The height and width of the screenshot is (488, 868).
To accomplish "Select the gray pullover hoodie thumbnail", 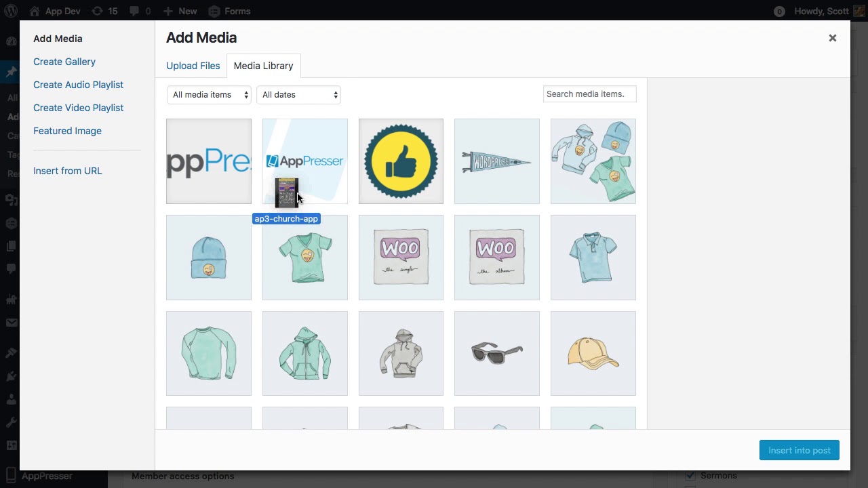I will click(x=401, y=353).
